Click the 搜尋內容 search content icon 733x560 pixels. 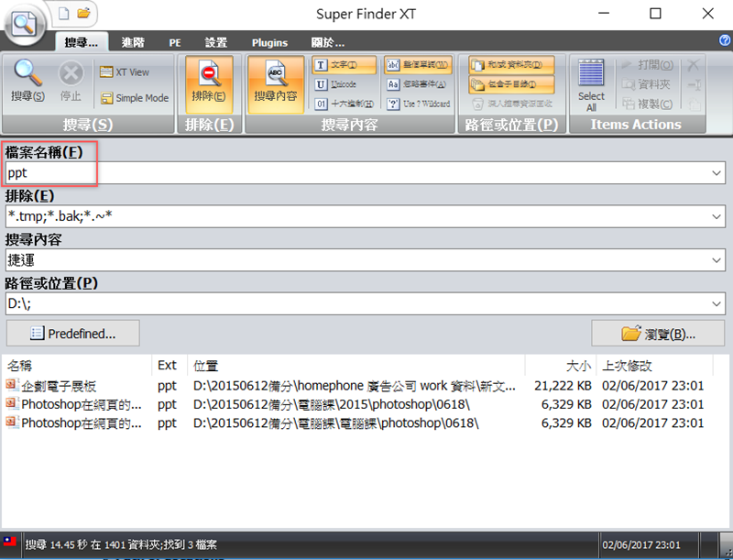(x=275, y=81)
